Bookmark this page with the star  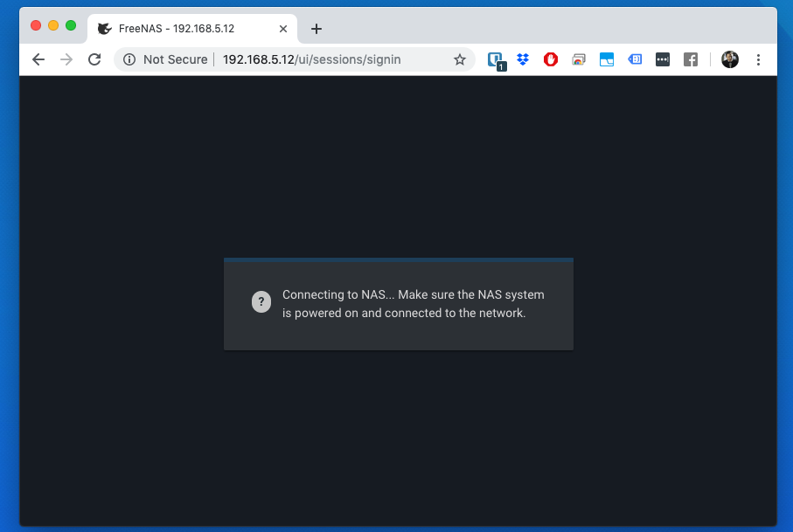459,59
